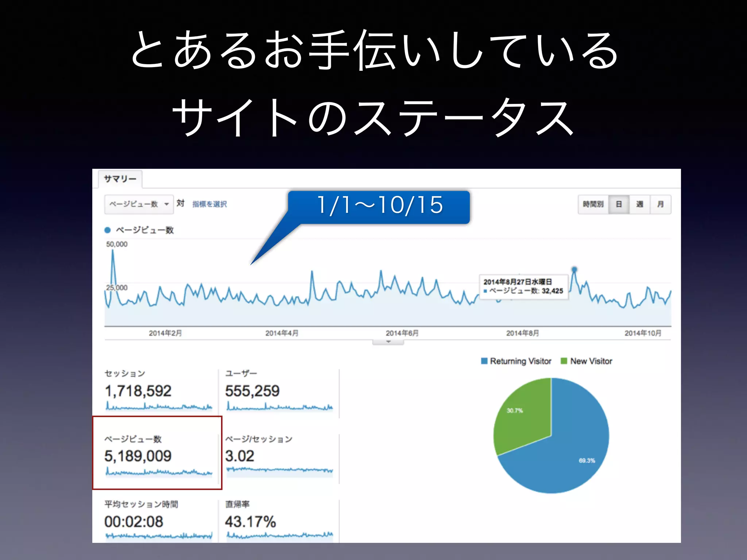Click the New Visitor green legend swatch

click(x=564, y=361)
